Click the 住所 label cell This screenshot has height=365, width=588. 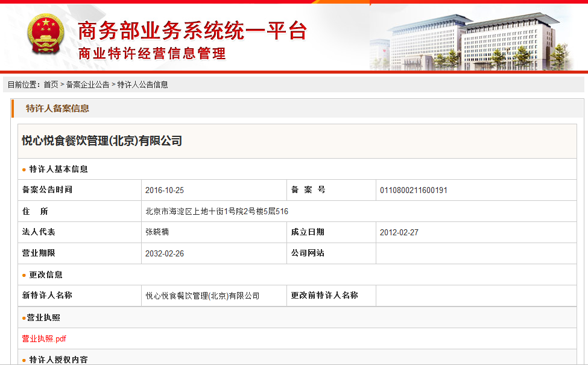click(x=80, y=211)
